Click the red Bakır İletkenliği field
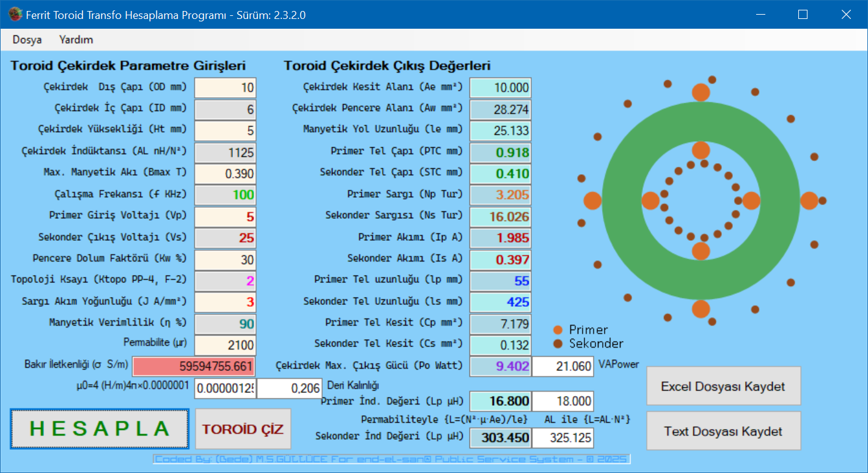Image resolution: width=868 pixels, height=473 pixels. [194, 367]
